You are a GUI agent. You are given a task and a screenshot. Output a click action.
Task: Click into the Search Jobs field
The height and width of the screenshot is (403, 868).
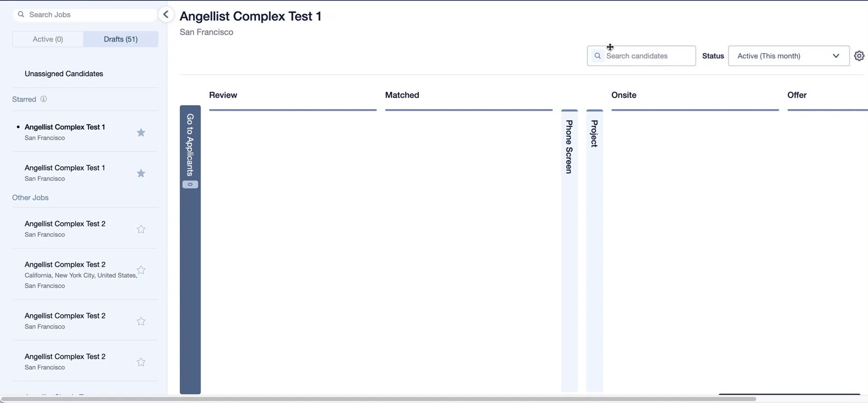pyautogui.click(x=90, y=15)
